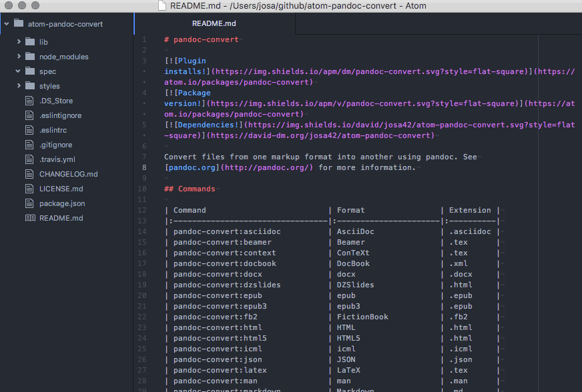This screenshot has width=582, height=392.
Task: Open .eslintignore from the file tree
Action: 61,115
